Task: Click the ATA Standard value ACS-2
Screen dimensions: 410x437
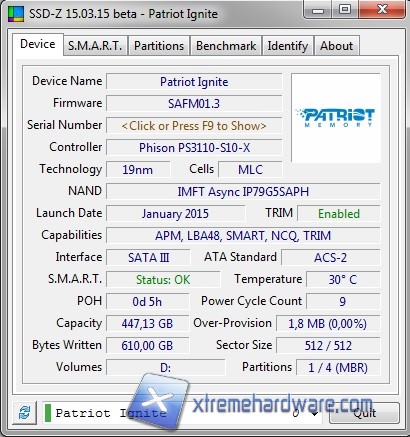Action: [330, 258]
